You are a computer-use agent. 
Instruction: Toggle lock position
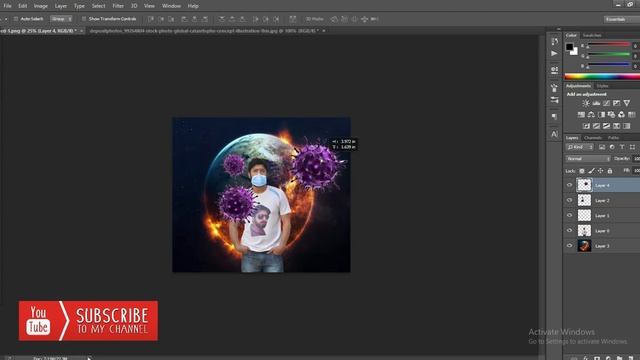click(x=600, y=171)
